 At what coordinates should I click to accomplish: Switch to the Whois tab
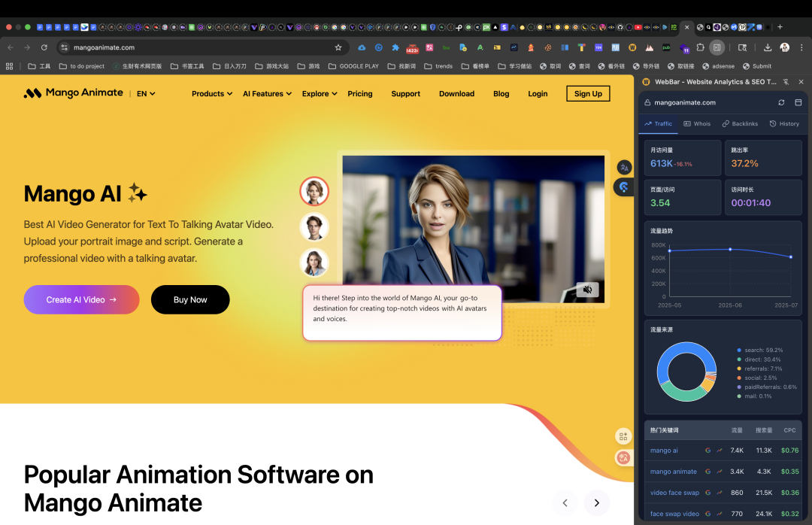point(697,124)
